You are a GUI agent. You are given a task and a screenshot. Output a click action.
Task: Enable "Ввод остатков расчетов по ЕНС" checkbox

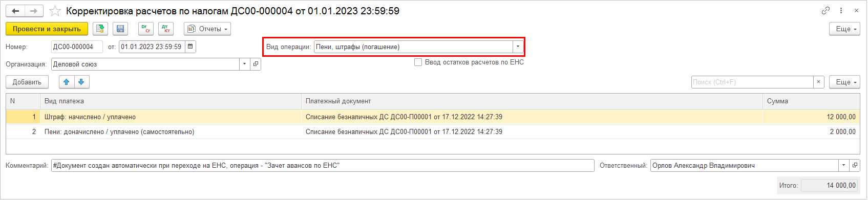coord(418,62)
